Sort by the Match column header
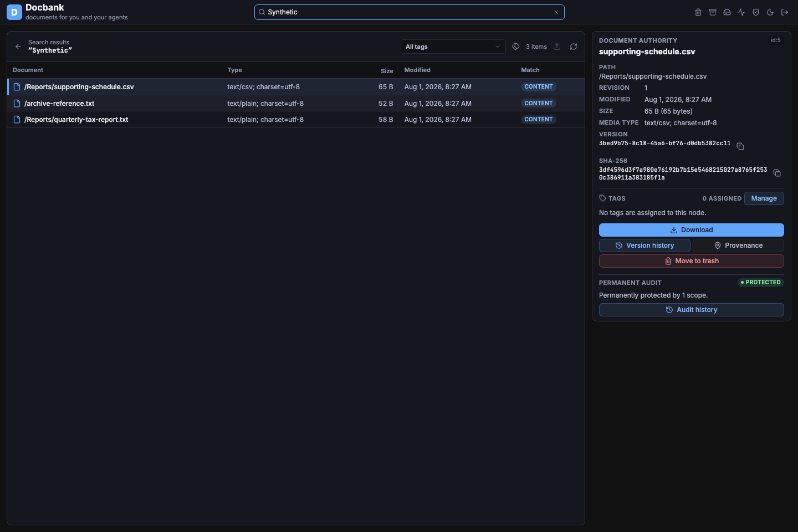This screenshot has height=532, width=798. tap(530, 70)
